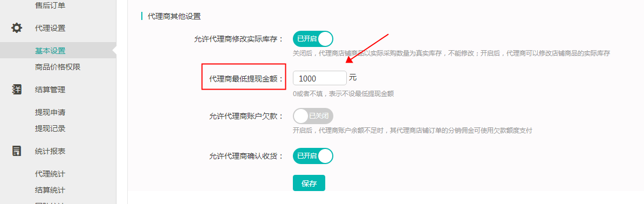Click the 结算管理 ledger icon
Screen dimensions: 644x204
pos(17,90)
